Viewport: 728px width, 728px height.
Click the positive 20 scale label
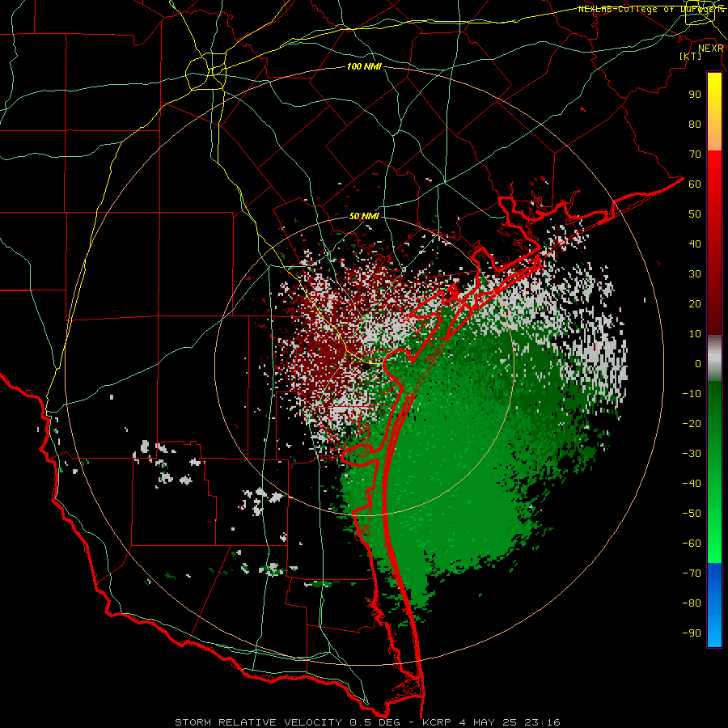tap(695, 304)
